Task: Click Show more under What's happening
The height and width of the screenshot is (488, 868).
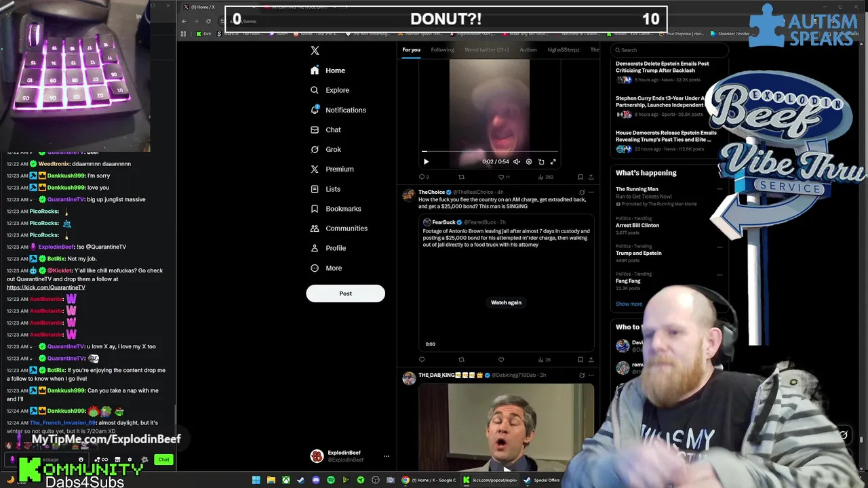Action: [x=629, y=304]
